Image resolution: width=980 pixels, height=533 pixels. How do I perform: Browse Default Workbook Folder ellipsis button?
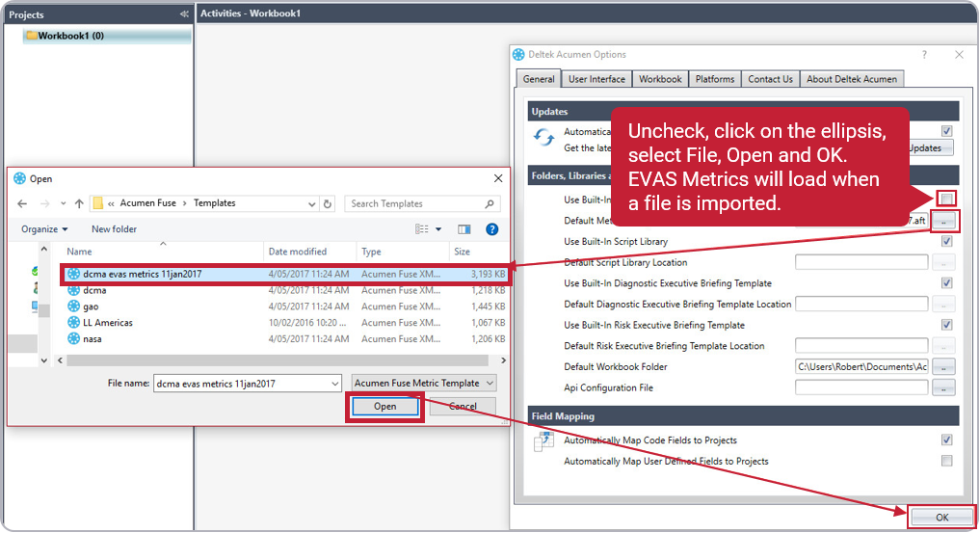(943, 367)
